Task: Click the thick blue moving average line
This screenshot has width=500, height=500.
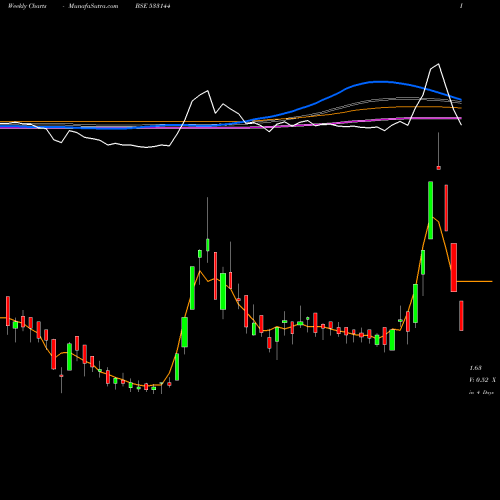Action: [x=380, y=82]
